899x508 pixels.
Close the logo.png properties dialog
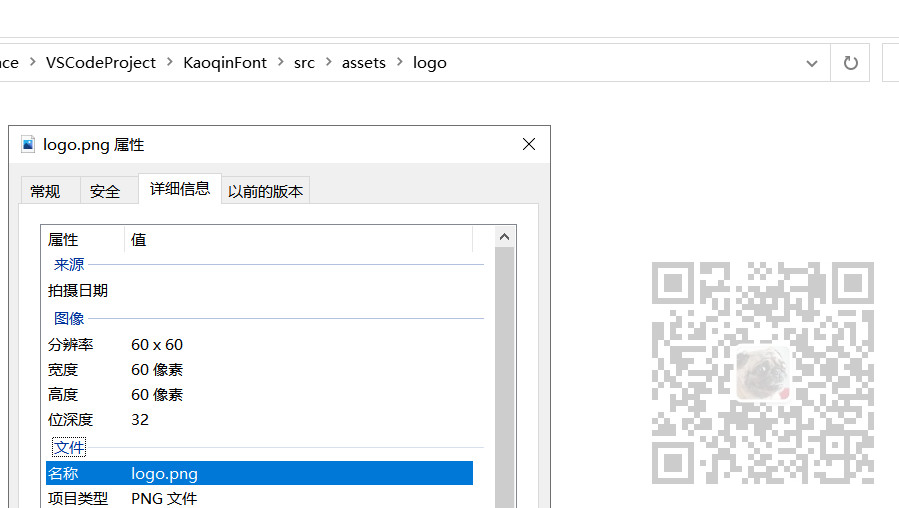[529, 144]
